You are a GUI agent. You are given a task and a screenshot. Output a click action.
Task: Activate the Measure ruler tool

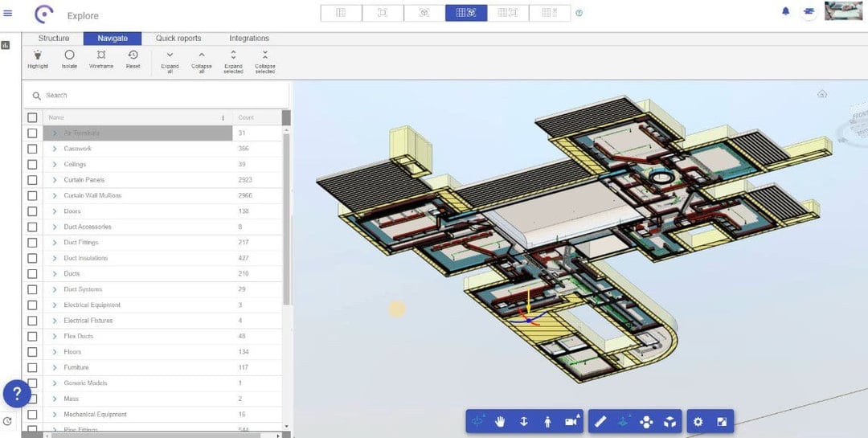[x=600, y=422]
